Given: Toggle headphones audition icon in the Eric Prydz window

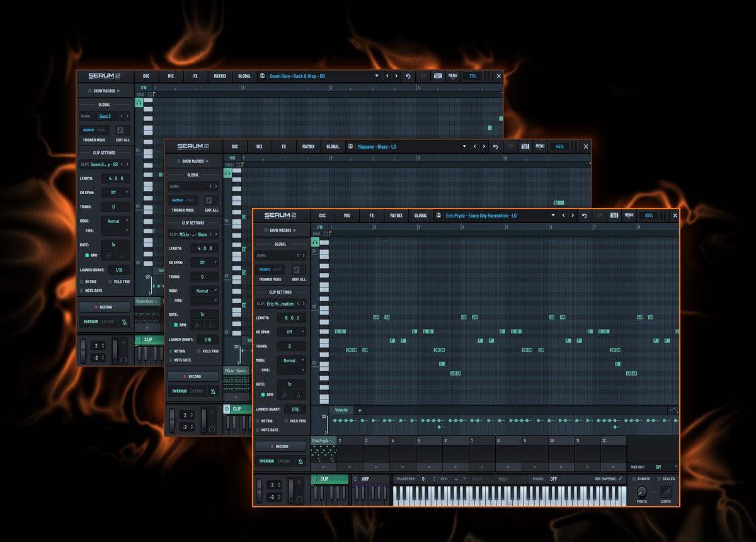Looking at the screenshot, I should 315,242.
